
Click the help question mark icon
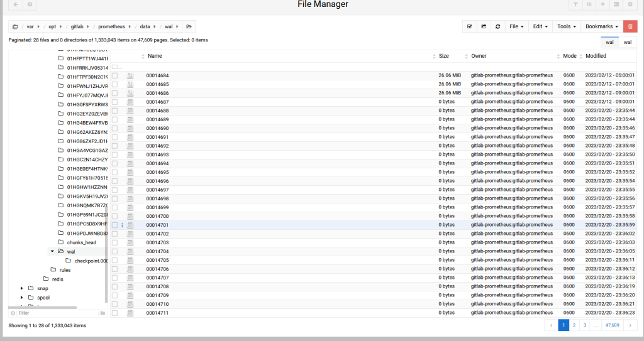point(30,4)
